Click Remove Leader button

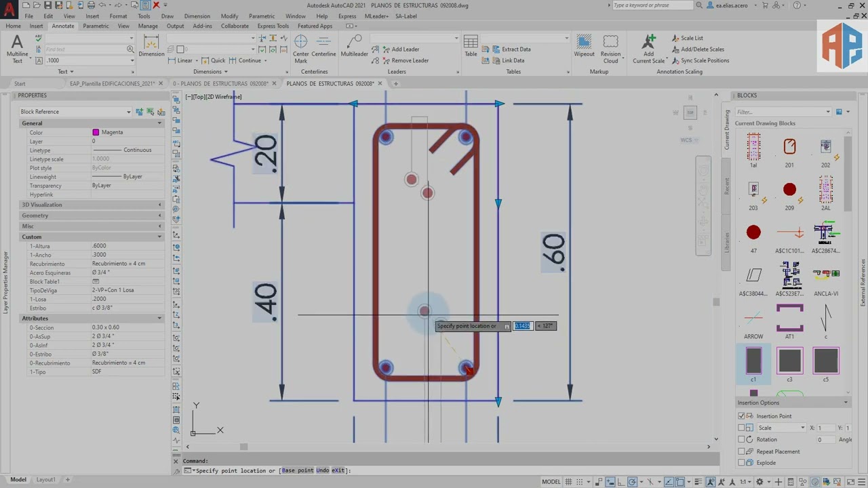click(x=405, y=60)
